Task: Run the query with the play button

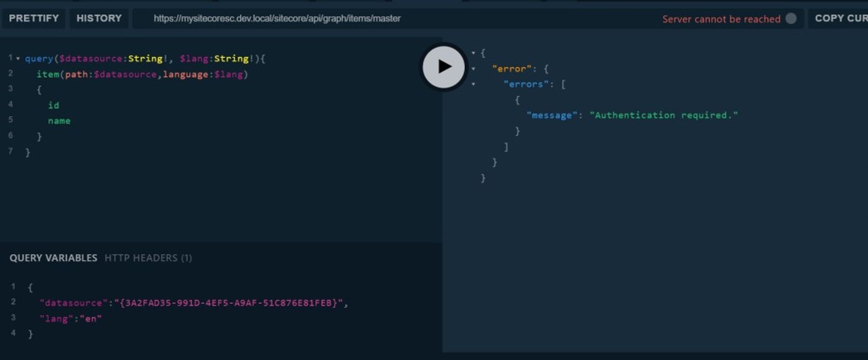Action: (444, 67)
